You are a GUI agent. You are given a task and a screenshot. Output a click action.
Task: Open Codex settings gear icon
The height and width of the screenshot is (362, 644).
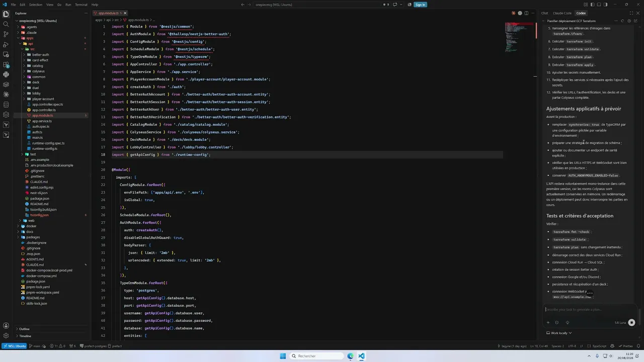629,21
